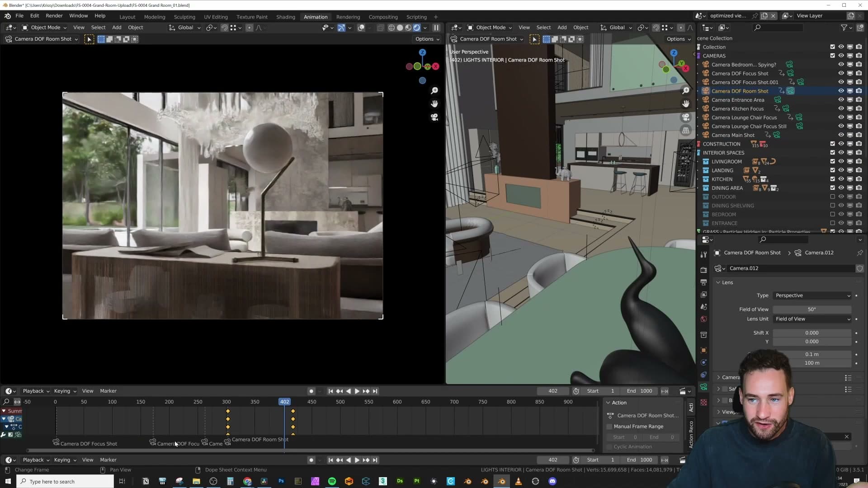Disable the KITCHEN collection checkbox
The image size is (868, 488).
click(832, 179)
